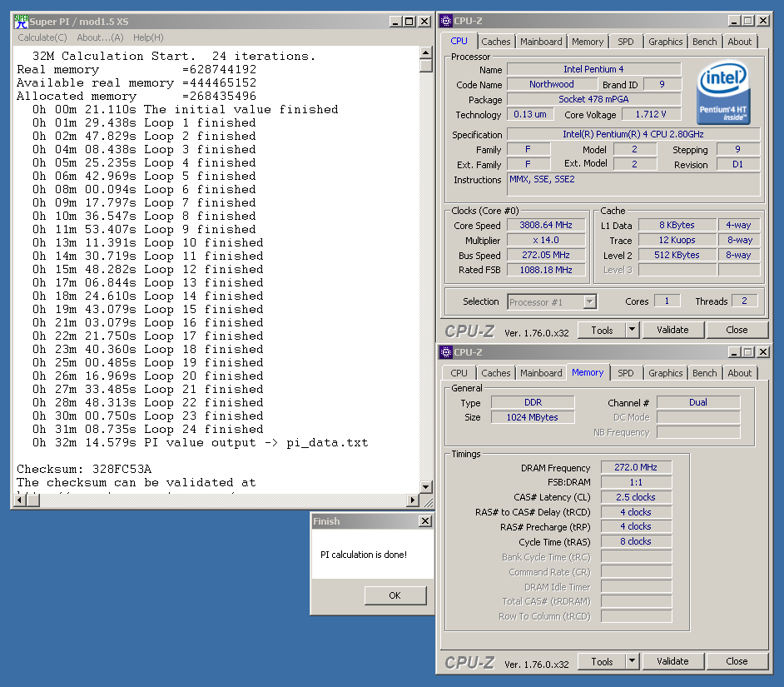Open About tab in upper CPU-Z window

740,42
